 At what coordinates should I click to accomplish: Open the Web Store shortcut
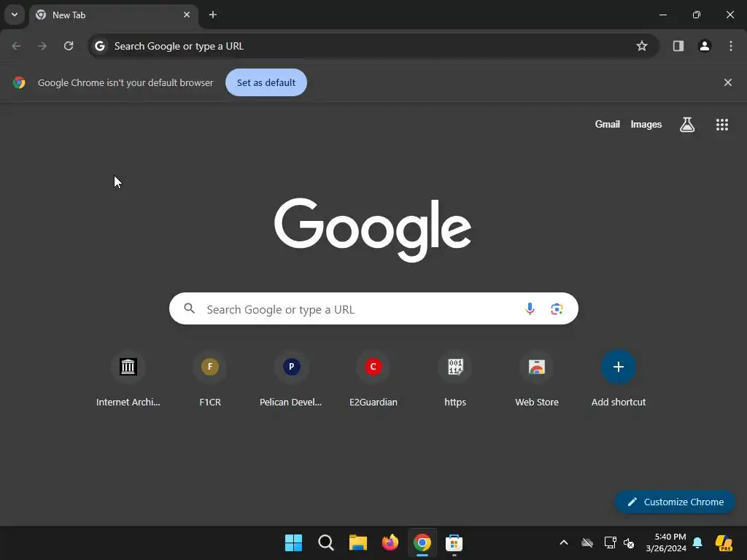click(537, 379)
